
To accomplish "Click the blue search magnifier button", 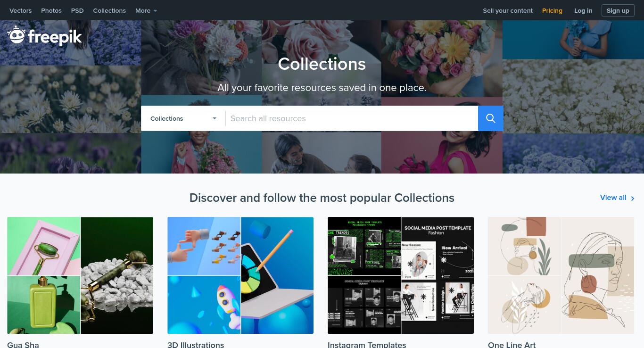I will pos(490,118).
